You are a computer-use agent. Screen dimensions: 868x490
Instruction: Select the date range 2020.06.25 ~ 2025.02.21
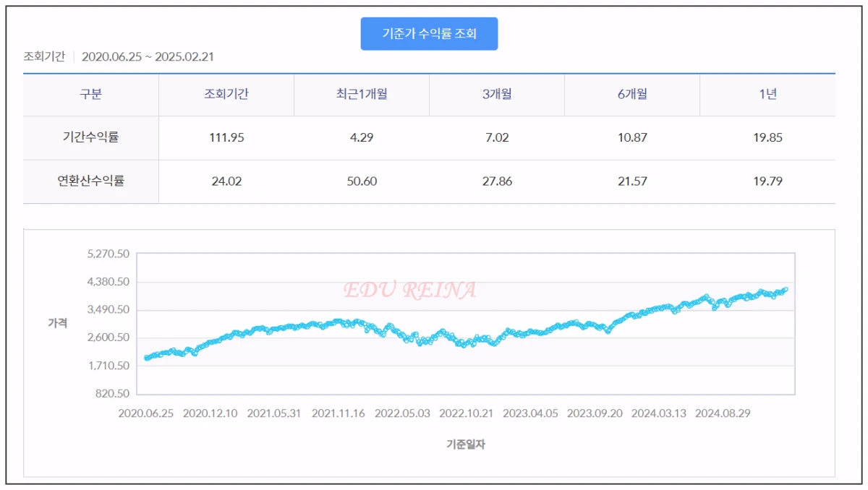[150, 56]
